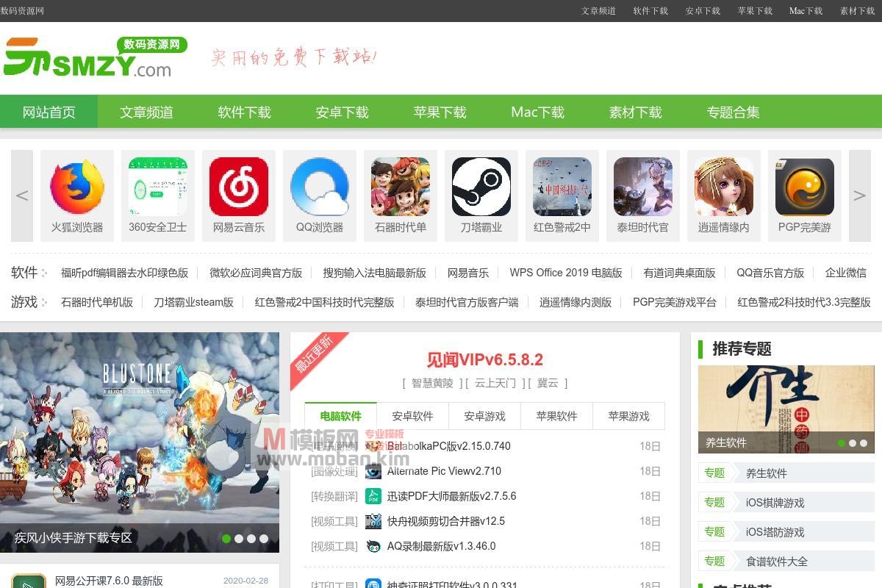Screen dimensions: 882x588
Task: Click the 迅读PDF大师 green icon
Action: click(x=373, y=496)
